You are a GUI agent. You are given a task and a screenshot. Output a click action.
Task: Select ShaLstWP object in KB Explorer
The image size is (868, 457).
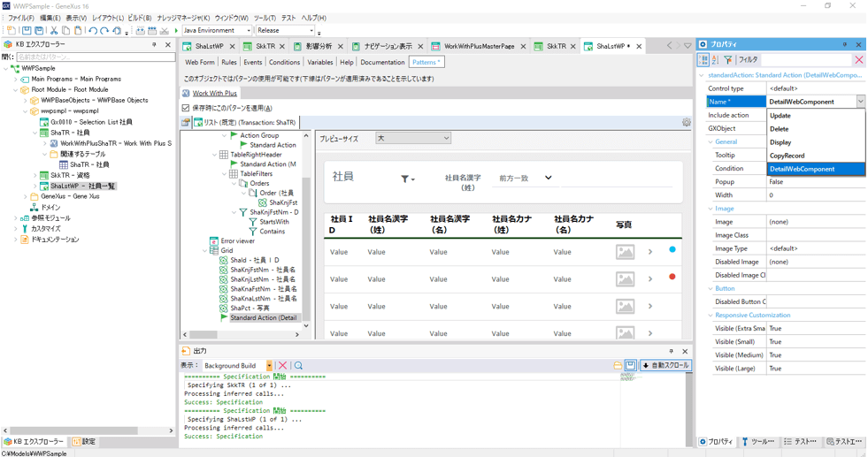(82, 187)
